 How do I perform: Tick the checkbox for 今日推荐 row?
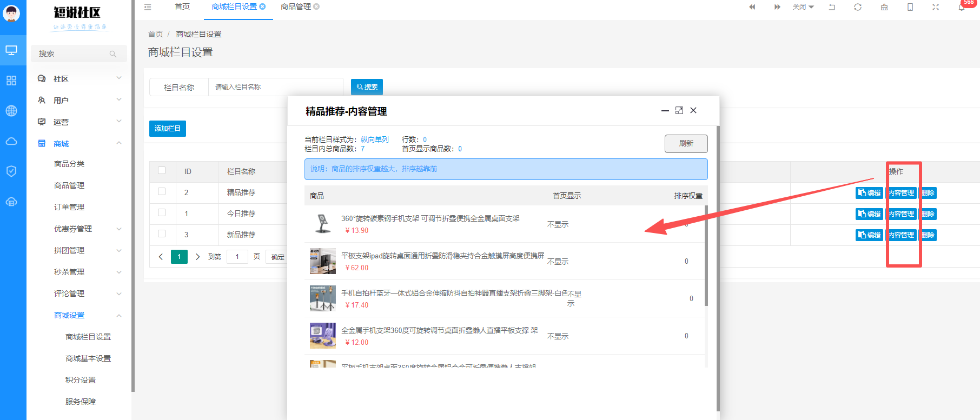(162, 212)
